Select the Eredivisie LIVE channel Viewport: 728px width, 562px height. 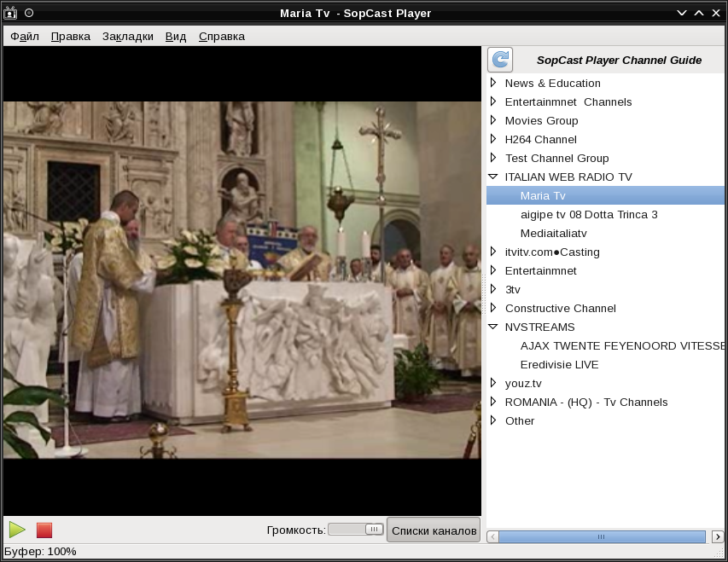559,364
